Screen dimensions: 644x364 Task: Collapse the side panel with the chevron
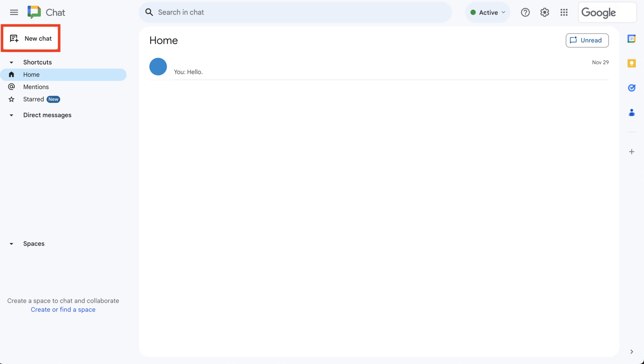click(x=632, y=352)
